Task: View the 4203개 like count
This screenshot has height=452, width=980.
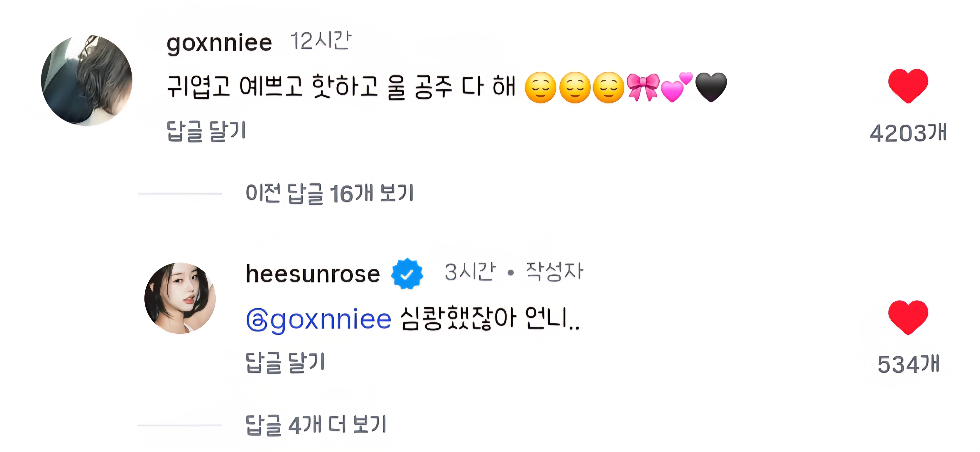Action: [x=908, y=133]
